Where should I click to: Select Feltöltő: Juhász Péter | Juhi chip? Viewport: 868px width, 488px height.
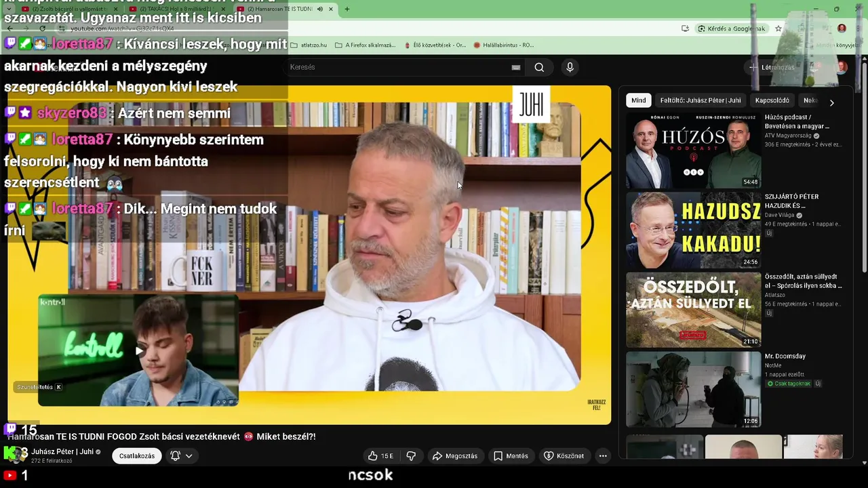pos(701,100)
